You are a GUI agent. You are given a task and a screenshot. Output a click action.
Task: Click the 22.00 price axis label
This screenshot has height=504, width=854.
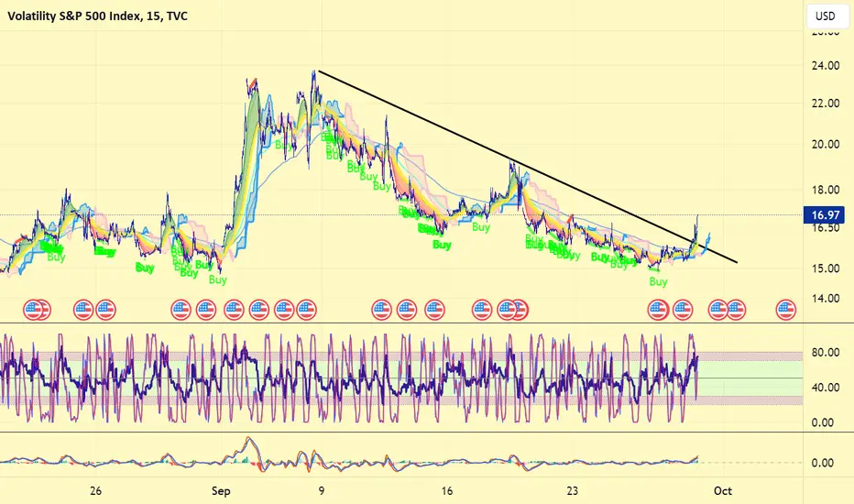[825, 104]
